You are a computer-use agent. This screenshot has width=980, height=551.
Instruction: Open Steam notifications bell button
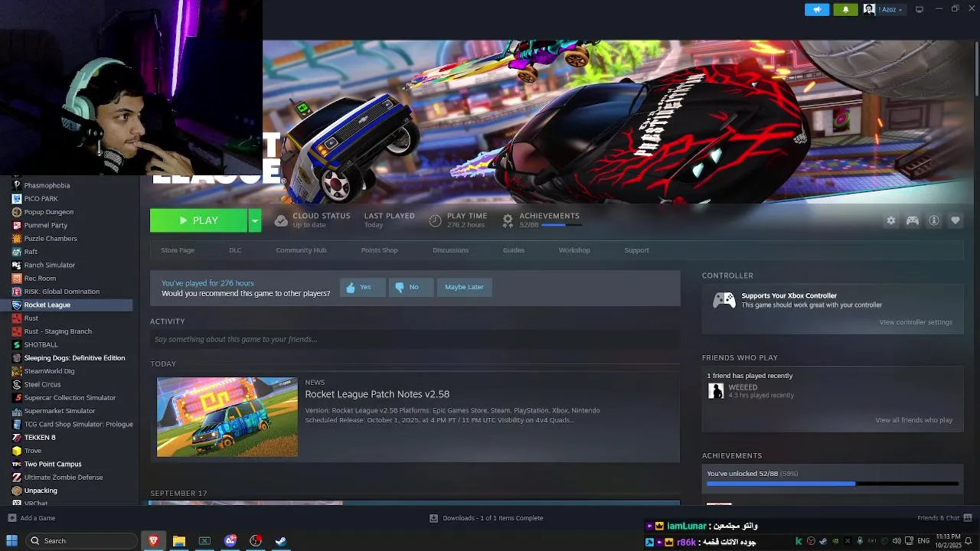tap(845, 9)
